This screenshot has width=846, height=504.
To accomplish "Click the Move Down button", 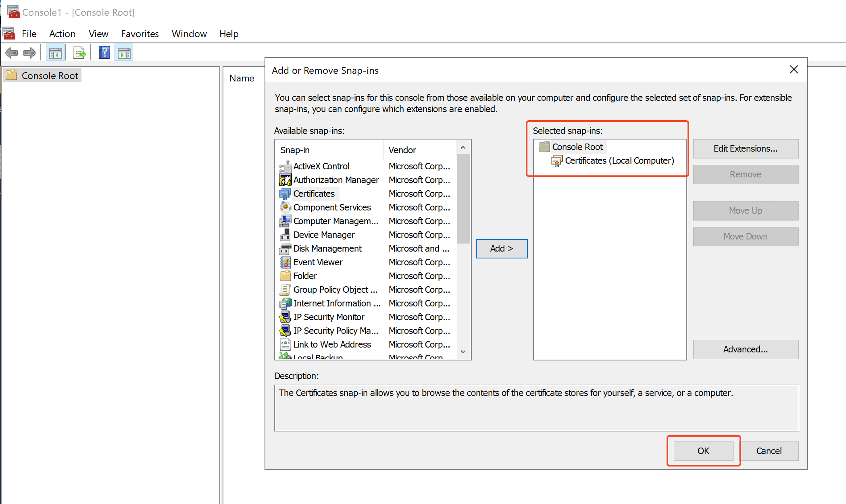I will pyautogui.click(x=746, y=237).
